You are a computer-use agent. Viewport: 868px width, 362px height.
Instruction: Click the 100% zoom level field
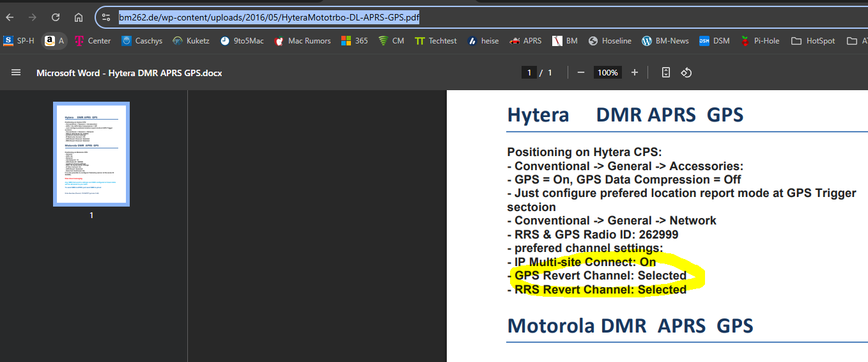tap(607, 73)
